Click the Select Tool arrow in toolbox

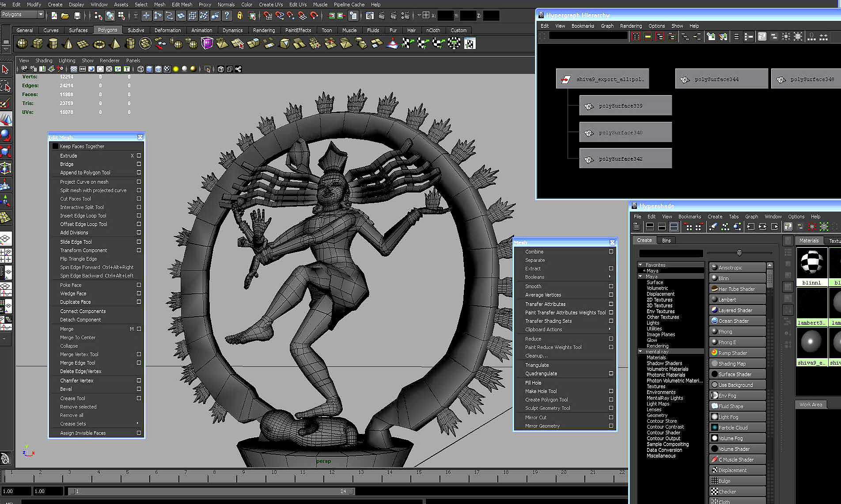click(x=5, y=69)
